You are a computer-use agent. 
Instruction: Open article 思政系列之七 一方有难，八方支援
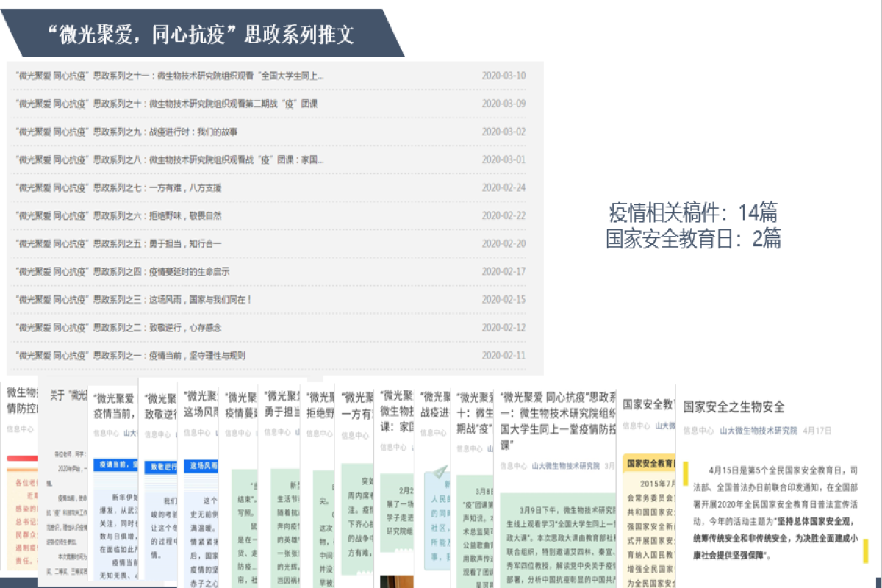[x=118, y=187]
